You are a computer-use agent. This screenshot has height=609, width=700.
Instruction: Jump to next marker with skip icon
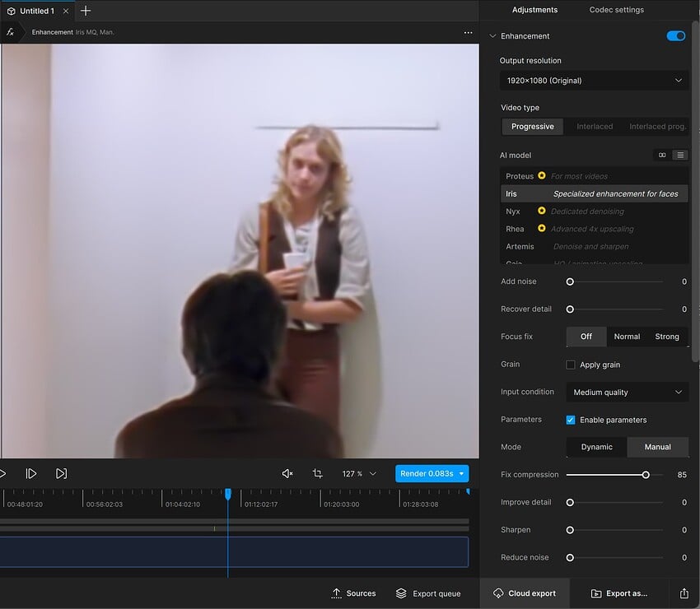click(x=61, y=473)
